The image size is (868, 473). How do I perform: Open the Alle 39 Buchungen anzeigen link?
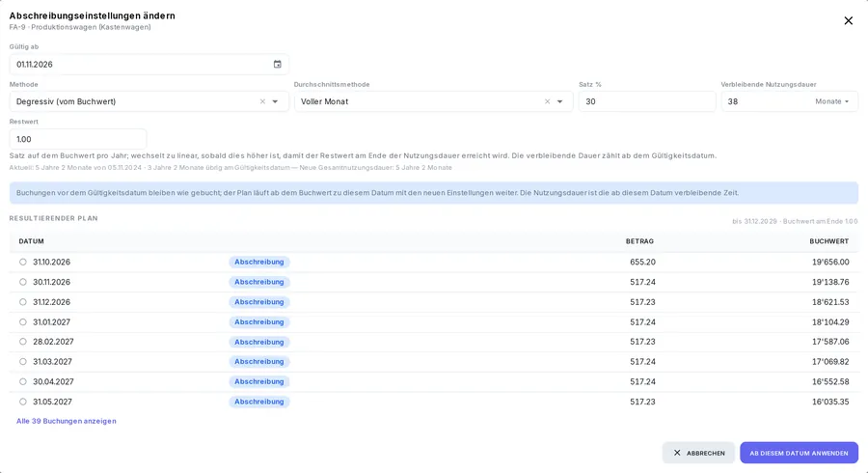(x=67, y=421)
